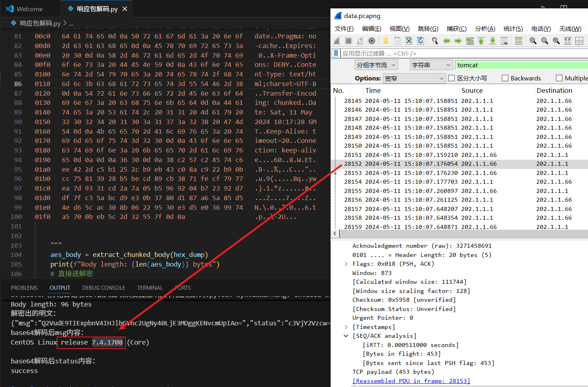Click the scroll-left arrow of packet list
This screenshot has height=387, width=588.
point(335,233)
